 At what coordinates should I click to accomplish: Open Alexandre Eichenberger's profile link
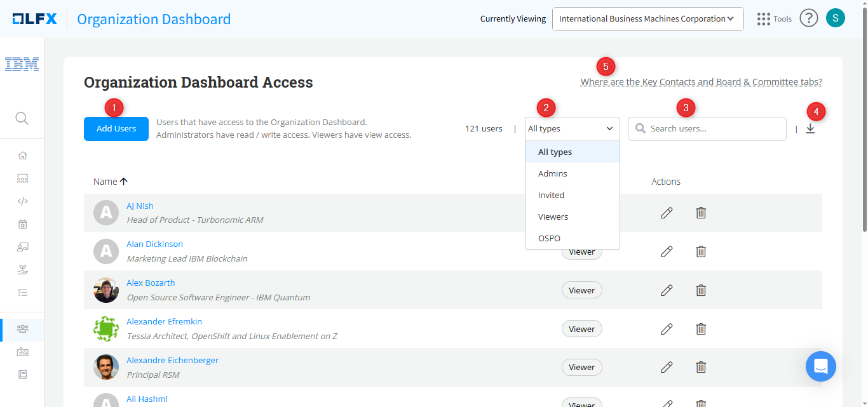(172, 361)
